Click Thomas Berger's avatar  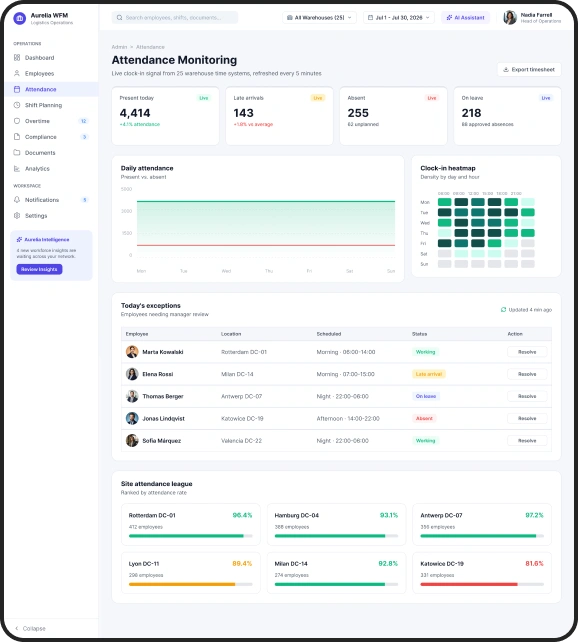132,396
